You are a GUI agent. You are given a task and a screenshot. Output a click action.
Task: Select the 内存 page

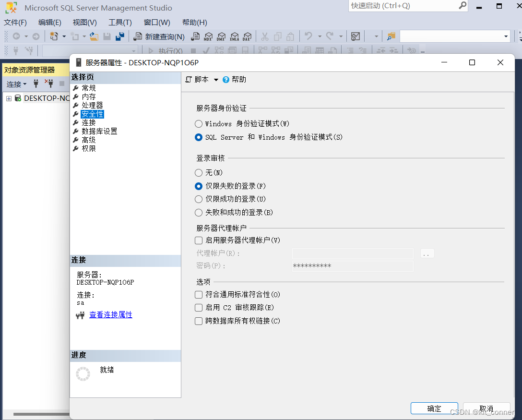click(x=89, y=96)
